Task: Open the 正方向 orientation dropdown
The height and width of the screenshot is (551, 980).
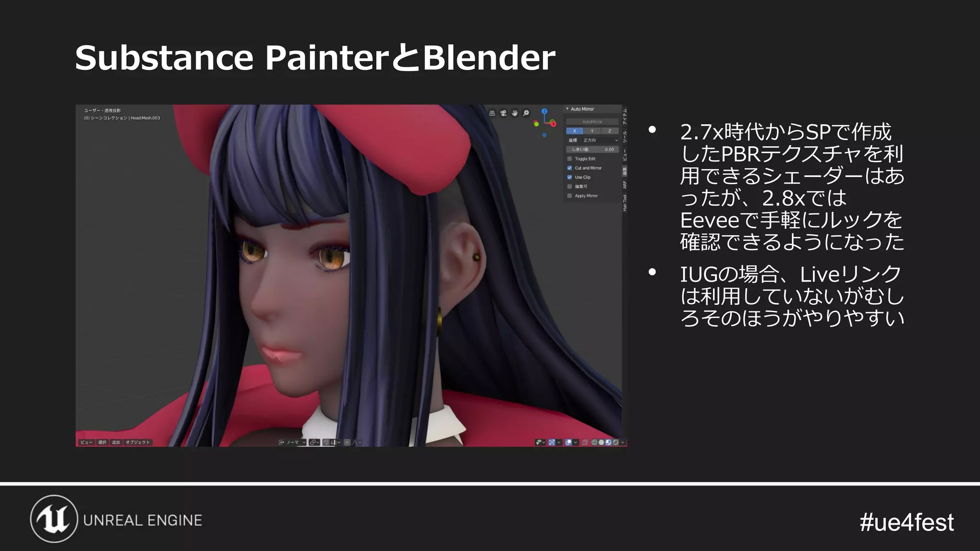Action: [x=600, y=141]
